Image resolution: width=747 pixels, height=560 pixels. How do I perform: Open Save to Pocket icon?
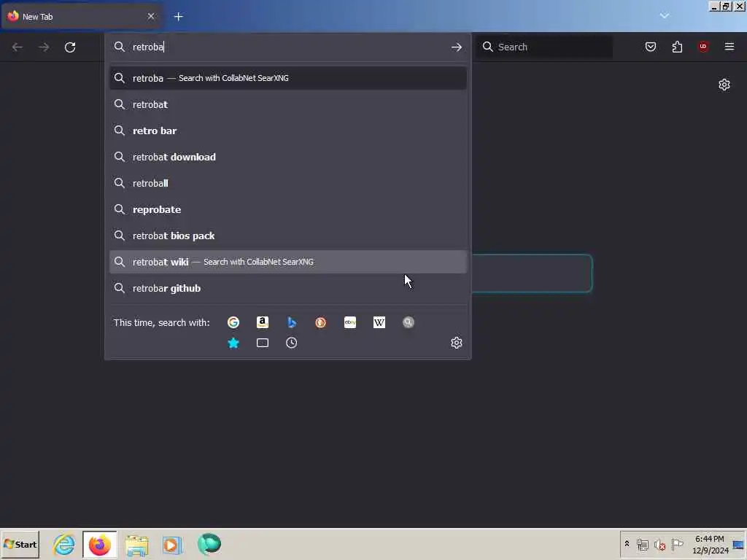coord(651,47)
